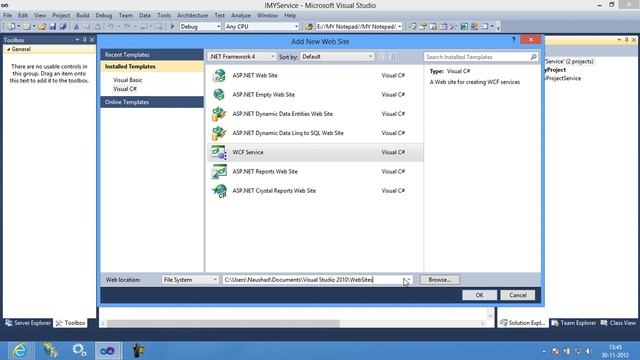Click the New Project toolbar icon
The height and width of the screenshot is (360, 640).
[x=12, y=27]
